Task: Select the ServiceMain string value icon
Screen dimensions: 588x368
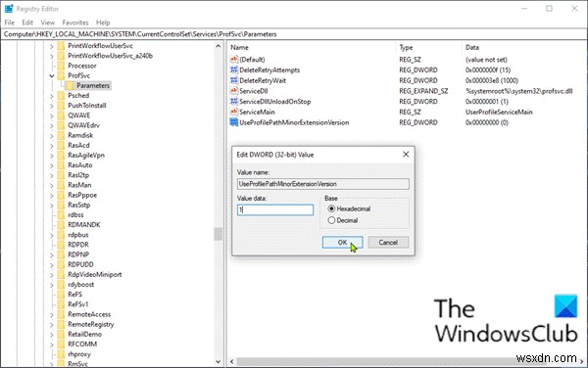Action: [x=234, y=112]
